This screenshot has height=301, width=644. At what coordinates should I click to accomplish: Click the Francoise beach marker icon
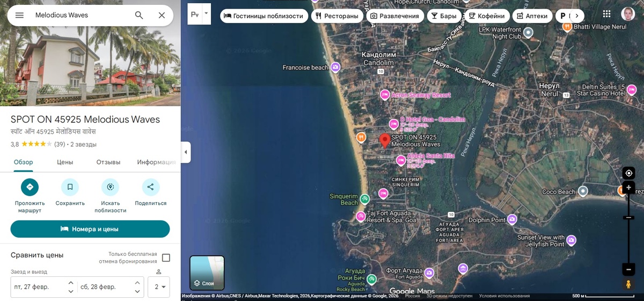335,67
